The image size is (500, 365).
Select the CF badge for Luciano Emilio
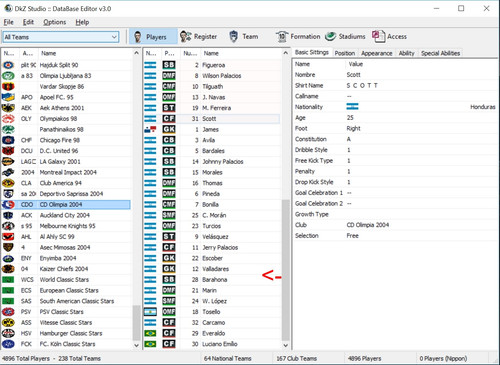point(169,344)
